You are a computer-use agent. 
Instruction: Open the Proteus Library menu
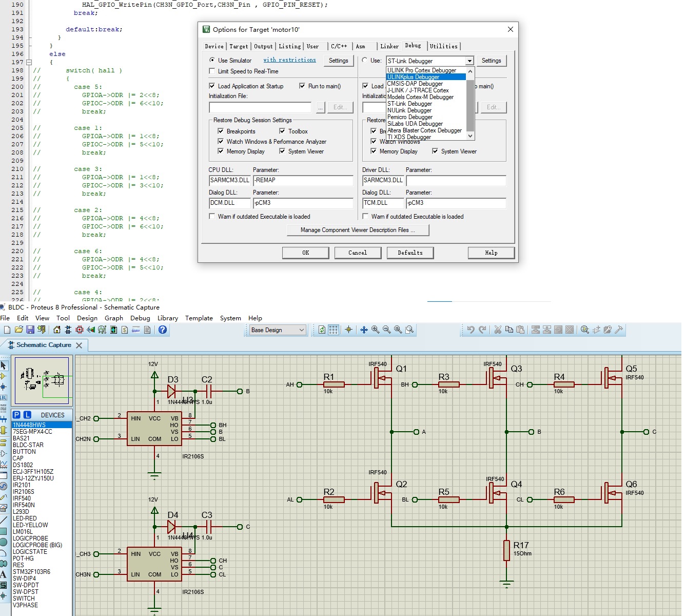tap(168, 318)
